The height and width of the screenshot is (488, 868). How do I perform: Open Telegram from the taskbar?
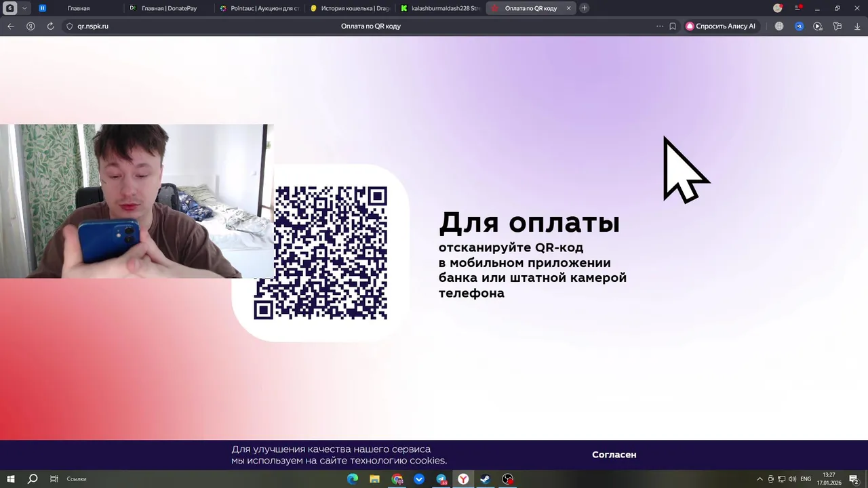[441, 479]
